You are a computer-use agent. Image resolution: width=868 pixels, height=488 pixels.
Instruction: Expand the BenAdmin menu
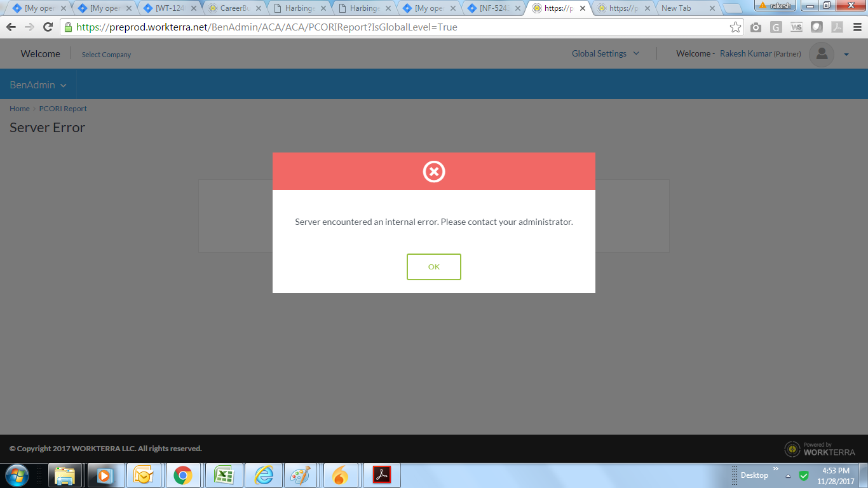tap(38, 85)
